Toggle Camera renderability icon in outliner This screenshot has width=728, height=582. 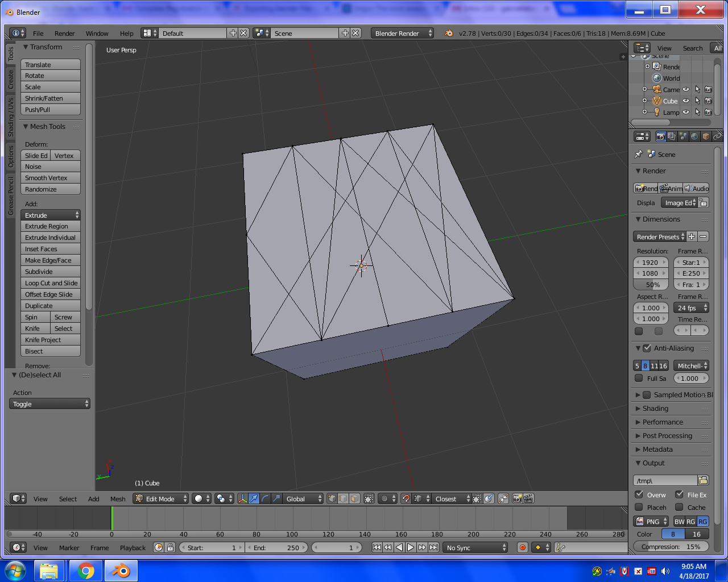[708, 89]
